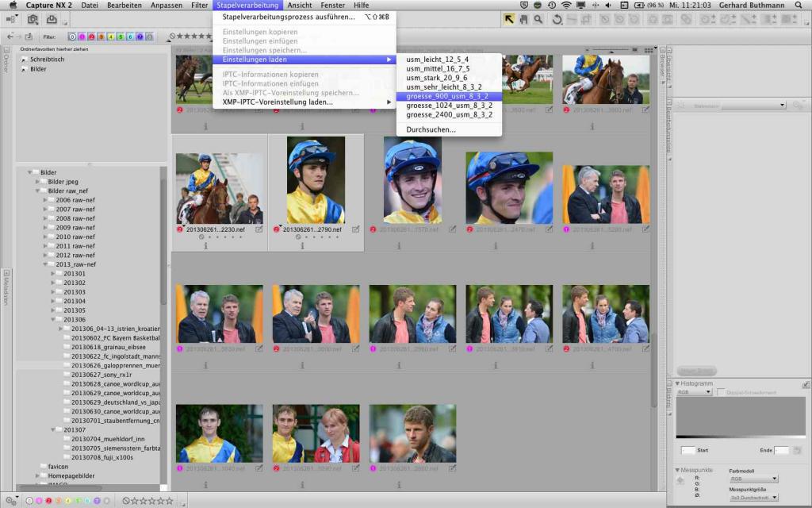Screen dimensions: 812x508
Task: Open the Ansicht menu
Action: 299,6
